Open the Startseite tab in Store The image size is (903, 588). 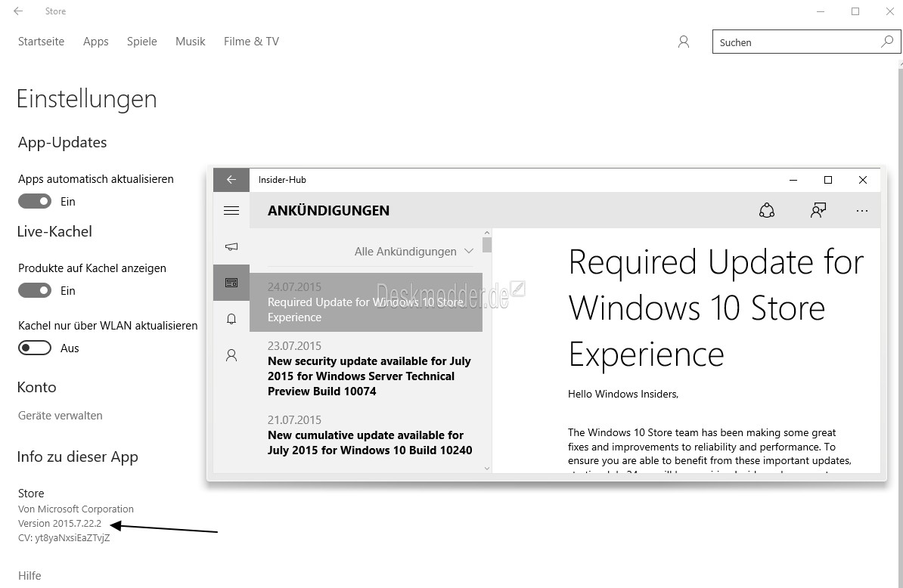pos(41,42)
